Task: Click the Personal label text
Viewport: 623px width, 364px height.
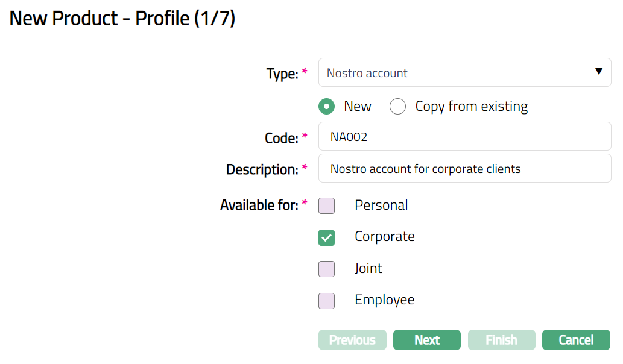Action: click(381, 206)
